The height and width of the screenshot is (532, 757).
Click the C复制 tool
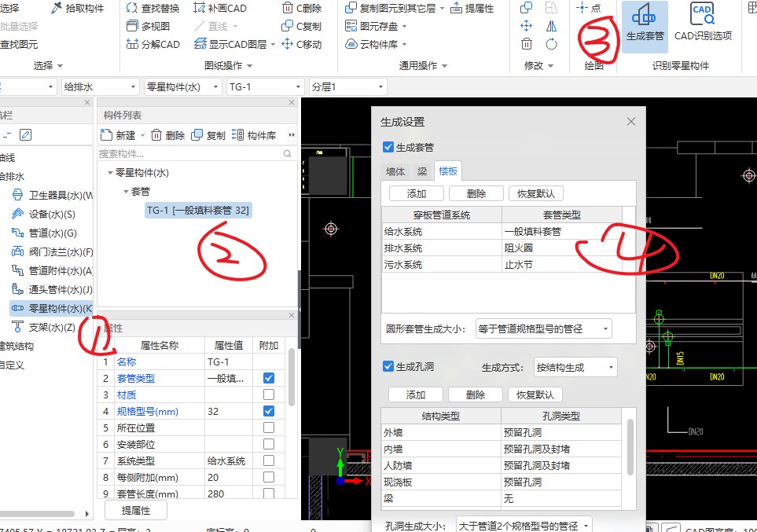302,26
